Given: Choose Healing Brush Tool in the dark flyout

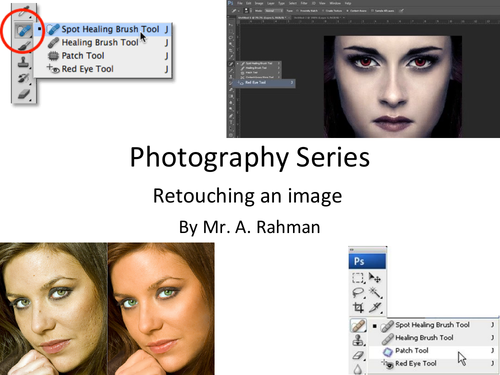Looking at the screenshot, I should (259, 68).
